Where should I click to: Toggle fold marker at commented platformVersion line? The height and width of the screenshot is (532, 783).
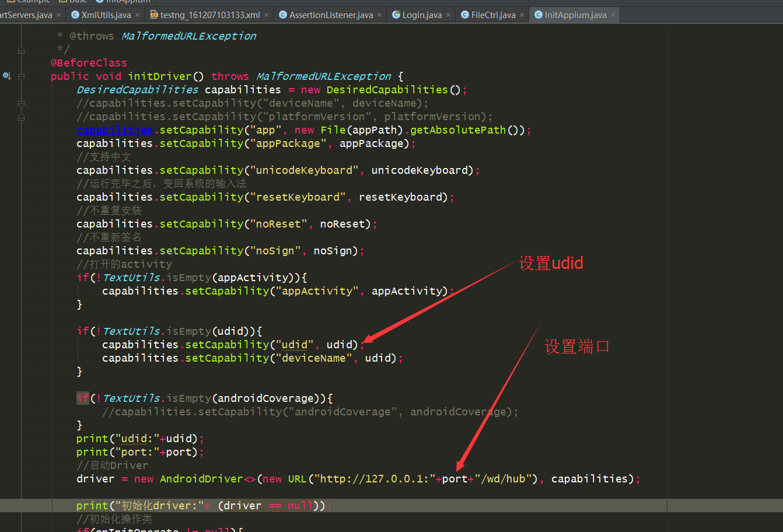pyautogui.click(x=21, y=117)
